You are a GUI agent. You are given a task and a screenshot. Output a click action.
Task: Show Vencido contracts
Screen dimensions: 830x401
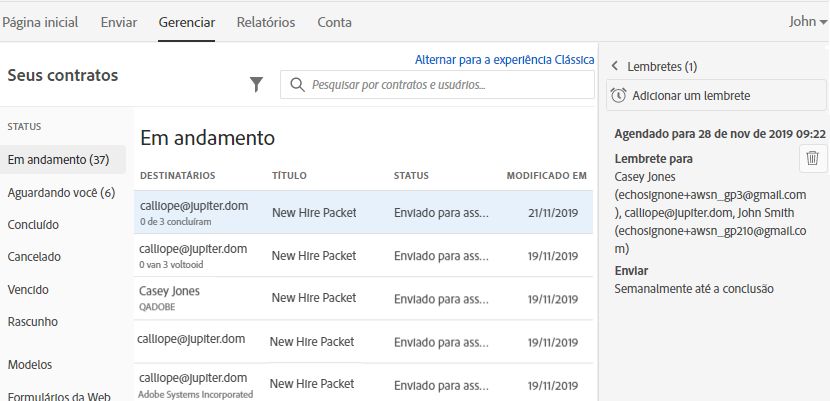click(28, 289)
